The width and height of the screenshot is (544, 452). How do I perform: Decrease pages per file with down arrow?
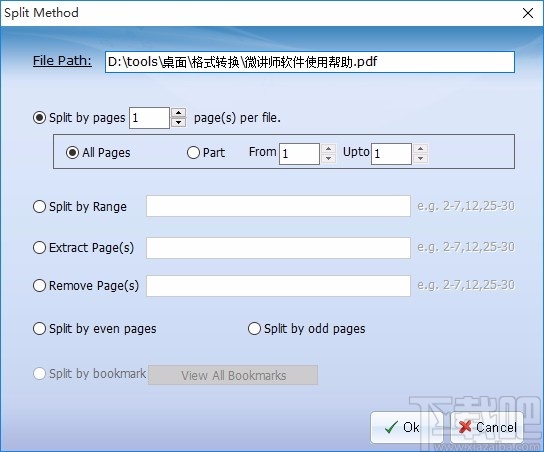coord(178,122)
